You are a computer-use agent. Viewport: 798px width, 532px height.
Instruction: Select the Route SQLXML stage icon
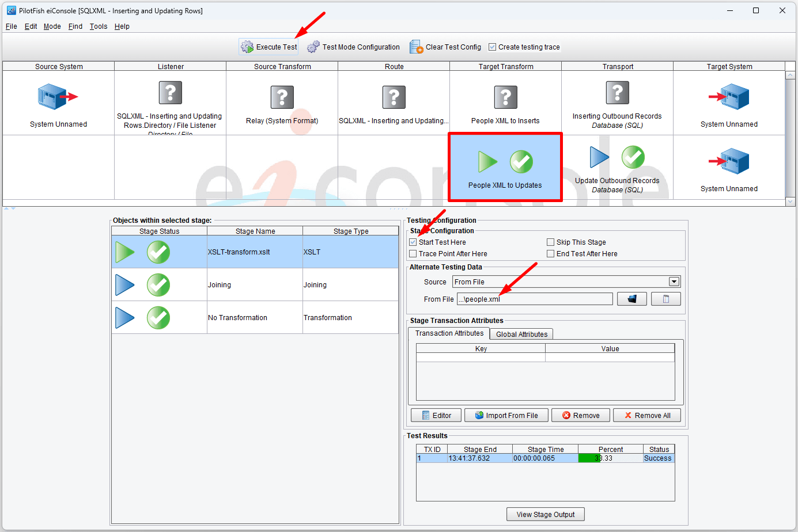tap(394, 97)
